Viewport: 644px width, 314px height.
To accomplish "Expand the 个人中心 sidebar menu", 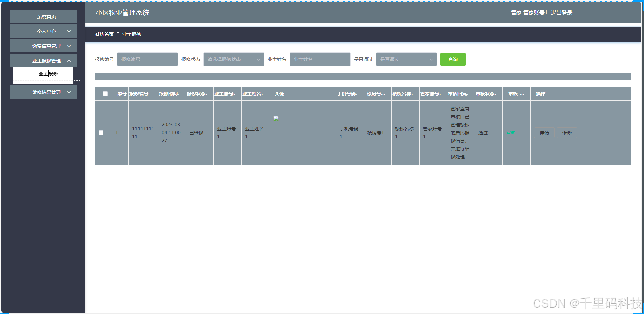I will 43,31.
